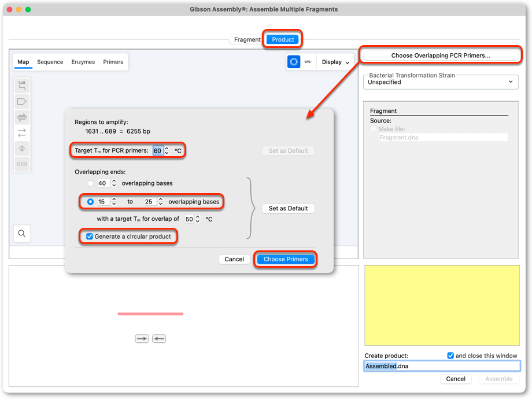
Task: Click the Assemble button
Action: 498,379
